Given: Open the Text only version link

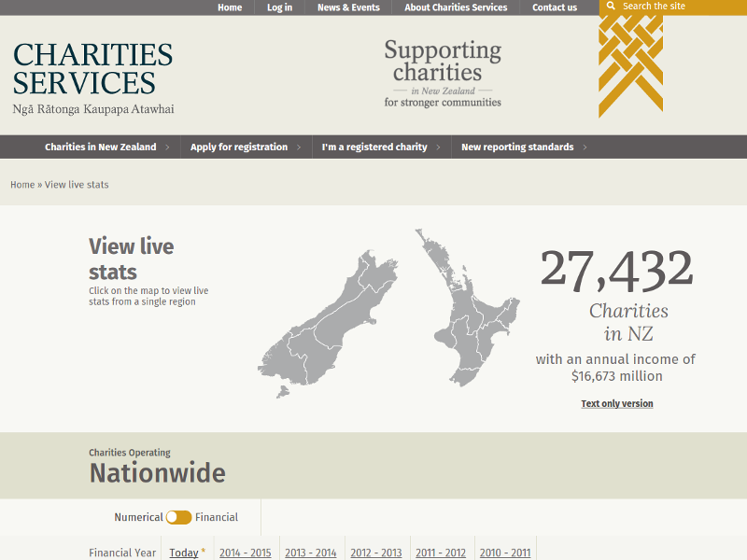Looking at the screenshot, I should point(616,404).
